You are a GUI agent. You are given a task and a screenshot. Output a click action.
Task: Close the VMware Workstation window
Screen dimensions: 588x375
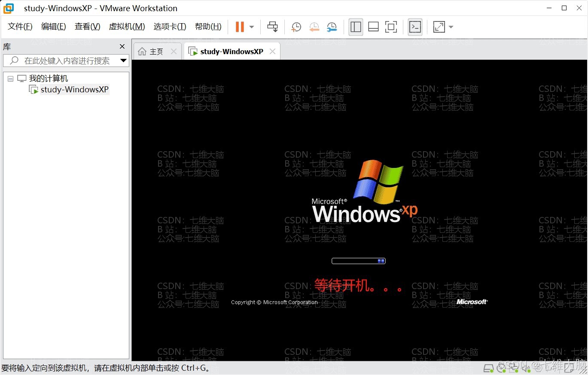[579, 8]
